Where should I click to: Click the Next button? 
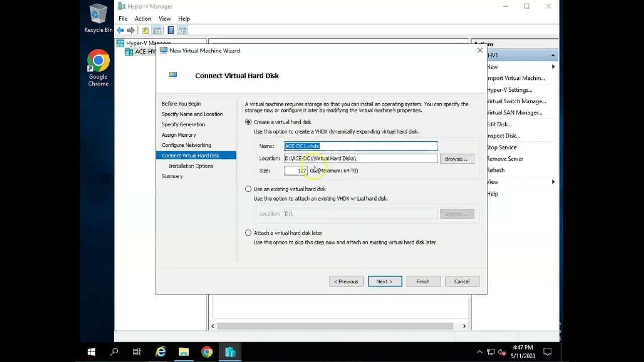pos(385,282)
